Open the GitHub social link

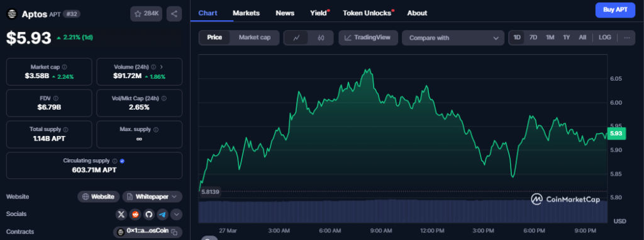148,214
